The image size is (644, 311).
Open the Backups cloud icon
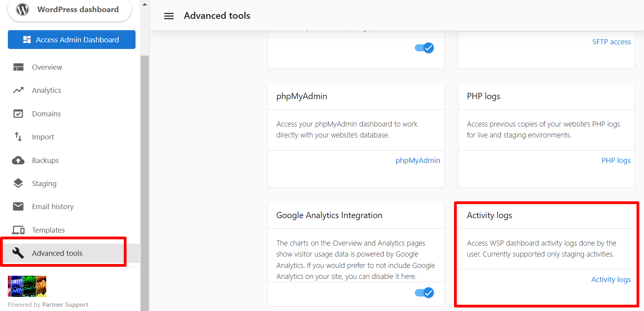tap(18, 160)
